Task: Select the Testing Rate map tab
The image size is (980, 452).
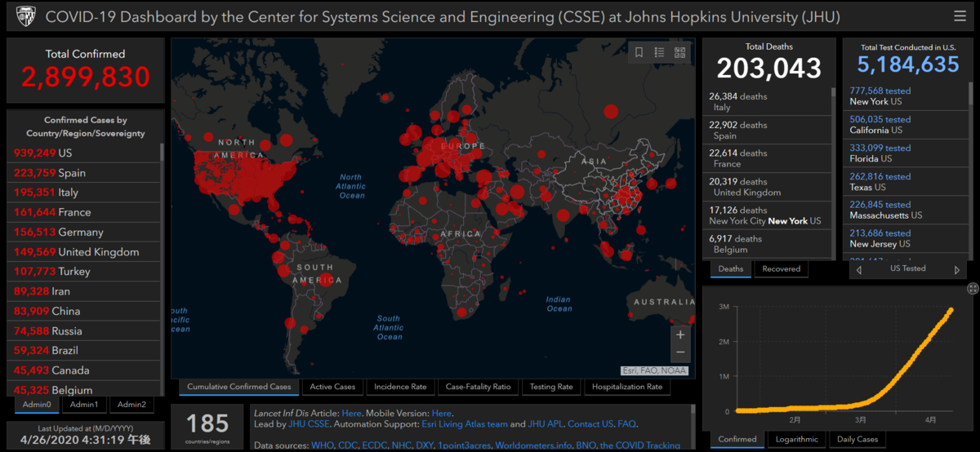Action: coord(551,387)
